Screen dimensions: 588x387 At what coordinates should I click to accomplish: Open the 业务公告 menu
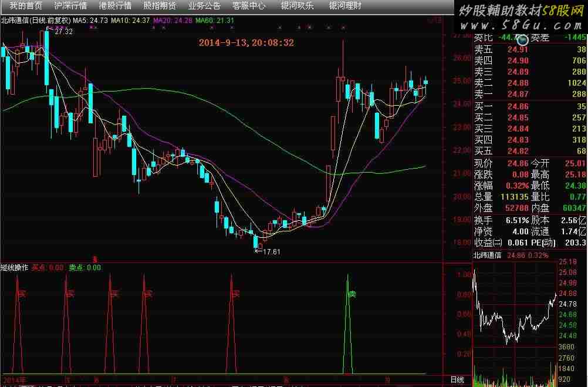[x=204, y=6]
